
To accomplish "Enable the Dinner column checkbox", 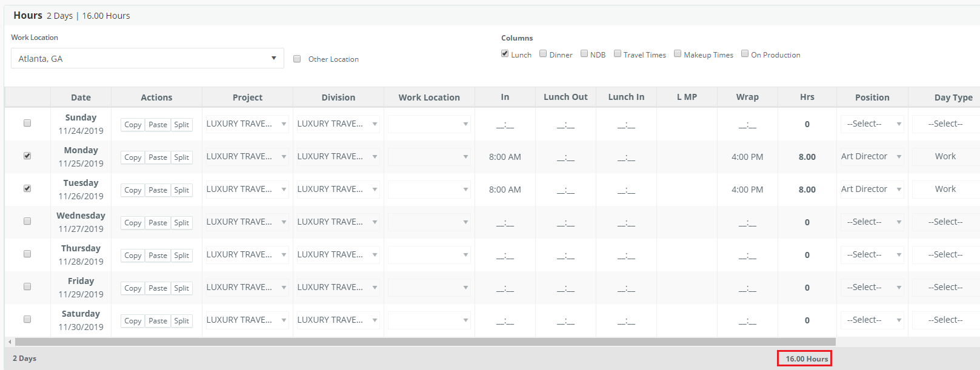I will [x=543, y=54].
